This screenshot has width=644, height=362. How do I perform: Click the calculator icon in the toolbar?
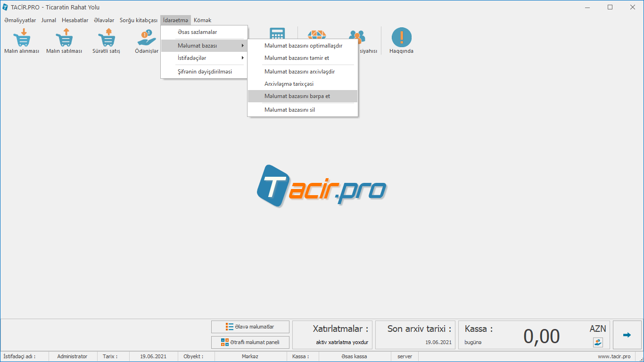point(277,34)
